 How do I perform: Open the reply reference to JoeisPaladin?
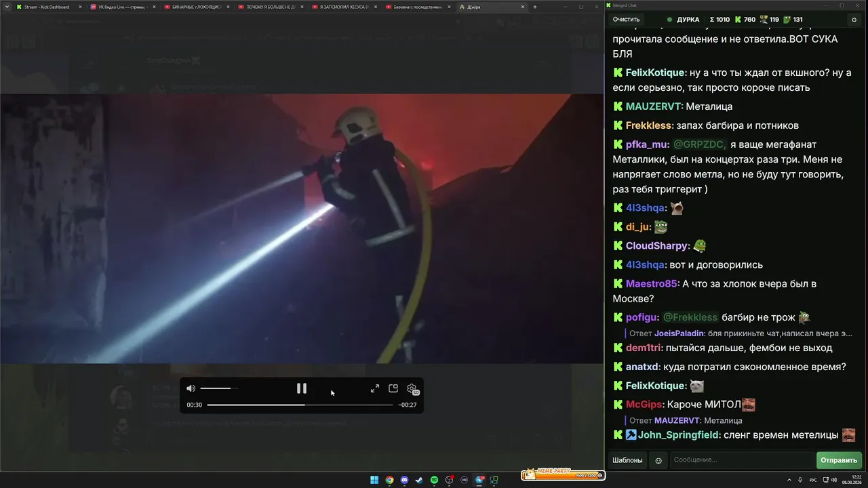coord(741,333)
